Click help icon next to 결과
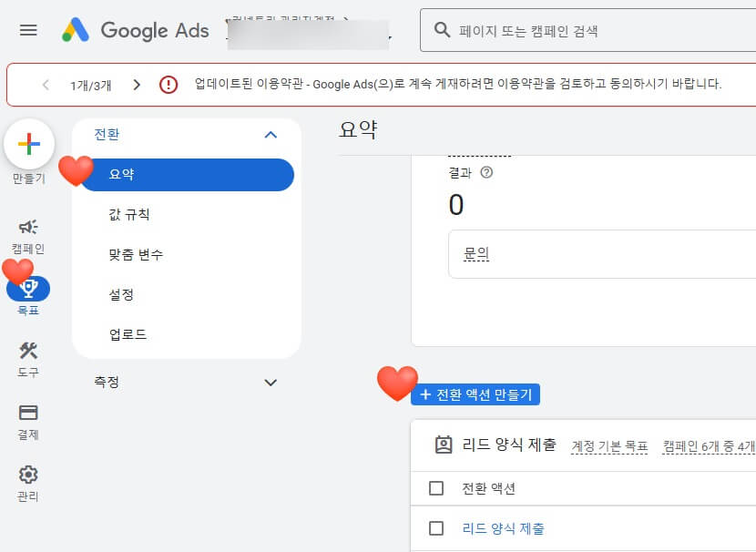The height and width of the screenshot is (552, 756). [x=486, y=172]
